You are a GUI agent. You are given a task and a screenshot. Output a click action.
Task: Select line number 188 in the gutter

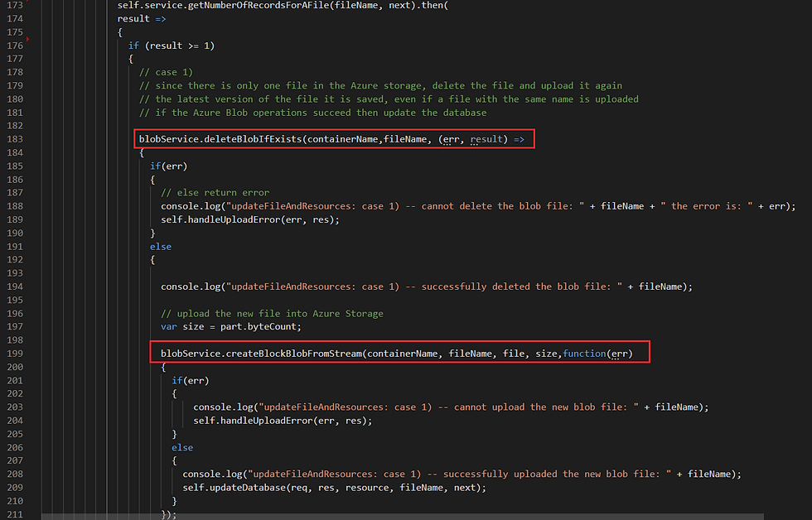[x=15, y=206]
